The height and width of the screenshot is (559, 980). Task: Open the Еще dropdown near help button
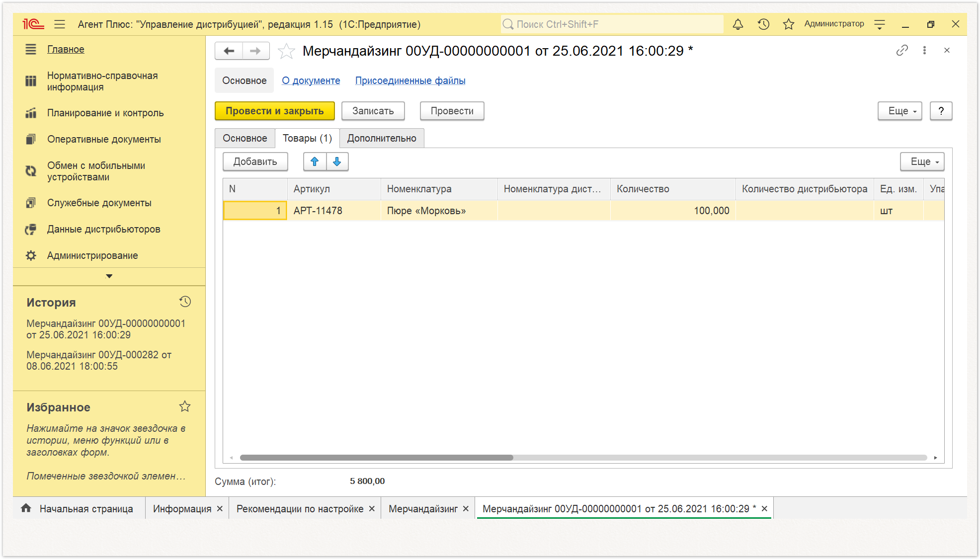tap(899, 111)
